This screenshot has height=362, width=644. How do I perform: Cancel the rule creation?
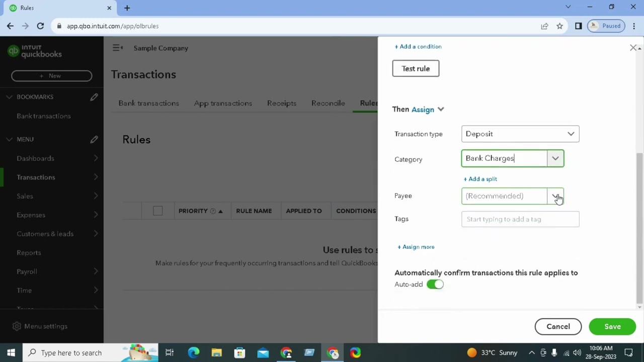pyautogui.click(x=558, y=327)
